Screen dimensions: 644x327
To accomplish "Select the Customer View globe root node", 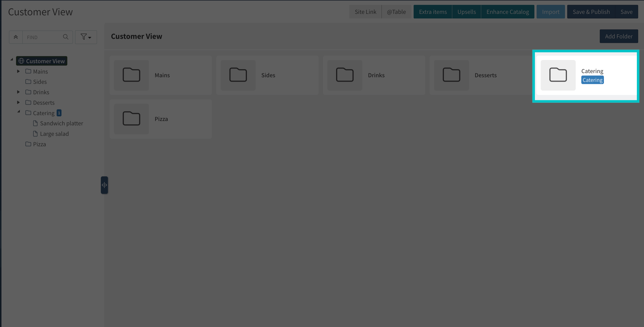I will 42,61.
